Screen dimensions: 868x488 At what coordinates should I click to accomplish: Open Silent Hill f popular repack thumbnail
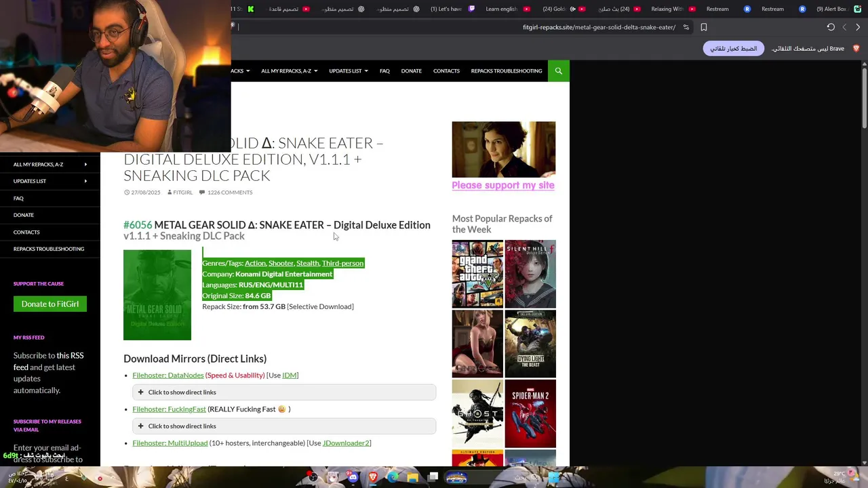click(530, 274)
